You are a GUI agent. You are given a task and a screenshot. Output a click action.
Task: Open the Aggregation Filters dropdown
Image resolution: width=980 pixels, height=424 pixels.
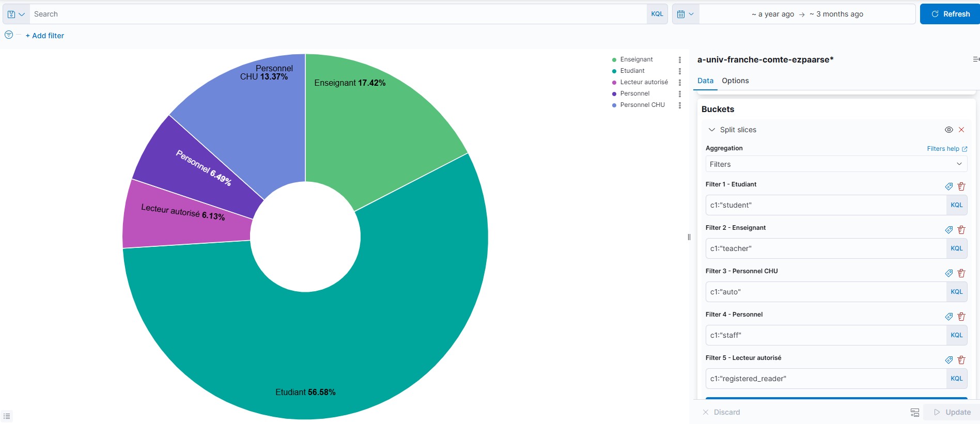tap(836, 164)
